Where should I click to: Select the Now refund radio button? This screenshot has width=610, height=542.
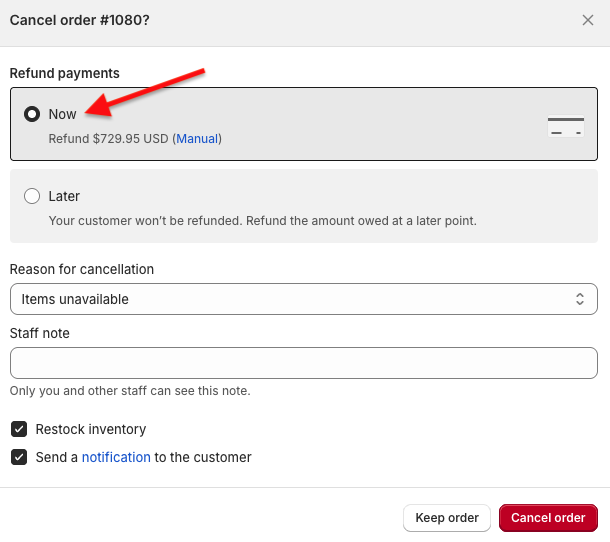[32, 114]
